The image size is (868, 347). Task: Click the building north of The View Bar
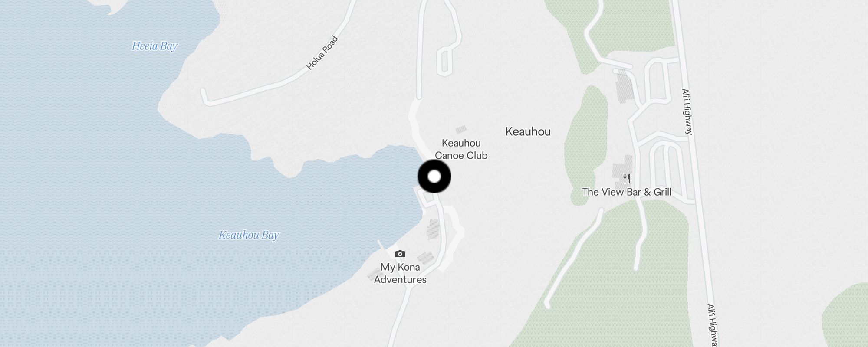625,86
